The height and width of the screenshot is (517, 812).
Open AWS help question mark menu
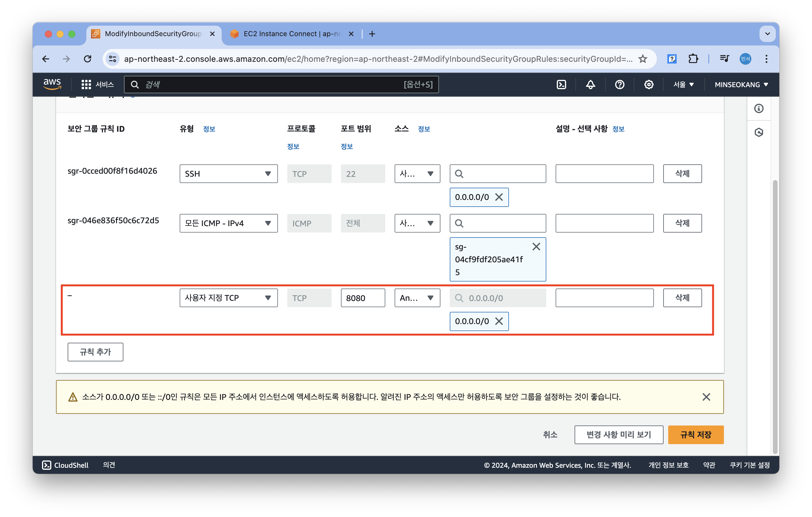point(619,85)
